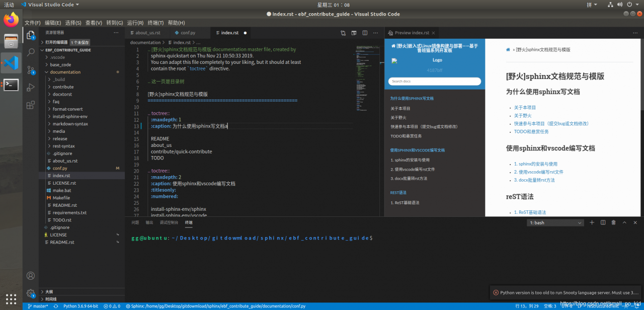
Task: Click the Snooty Python version error notification
Action: (566, 292)
